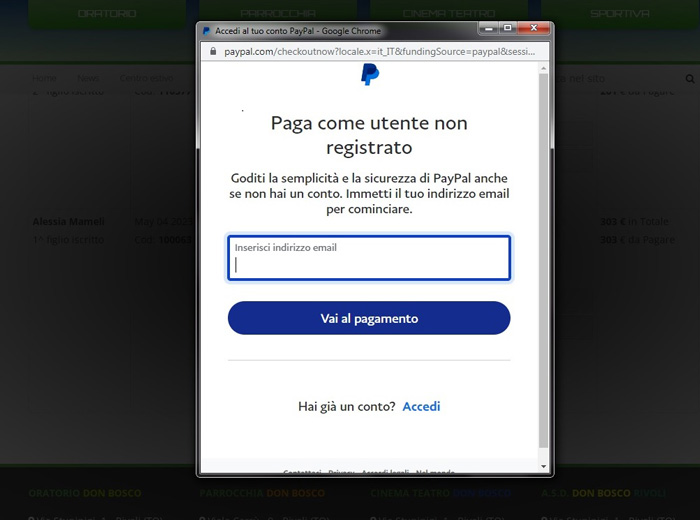Select the PARROCCHIA tab on the background page
Image resolution: width=700 pixels, height=520 pixels.
pos(278,14)
